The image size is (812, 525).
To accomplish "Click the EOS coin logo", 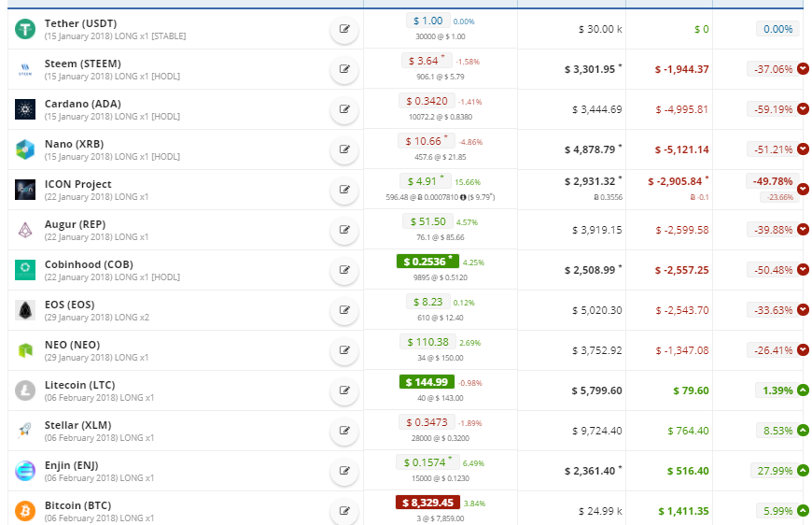I will [25, 310].
